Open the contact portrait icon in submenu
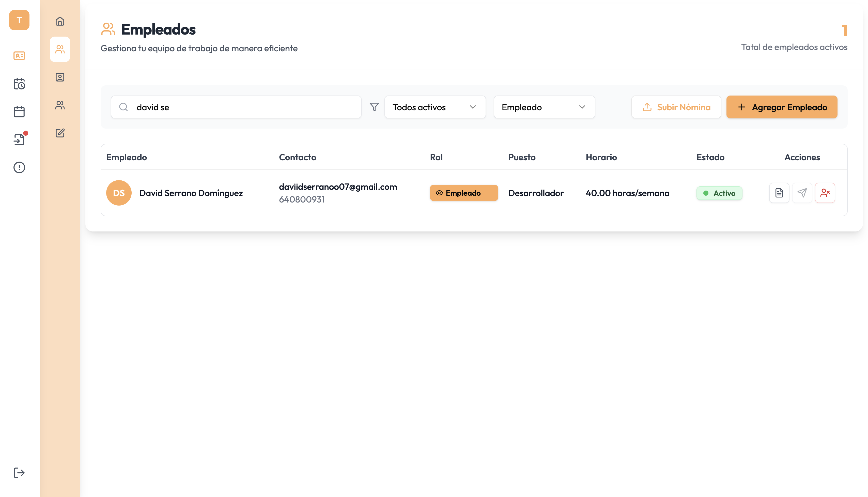 [x=60, y=77]
